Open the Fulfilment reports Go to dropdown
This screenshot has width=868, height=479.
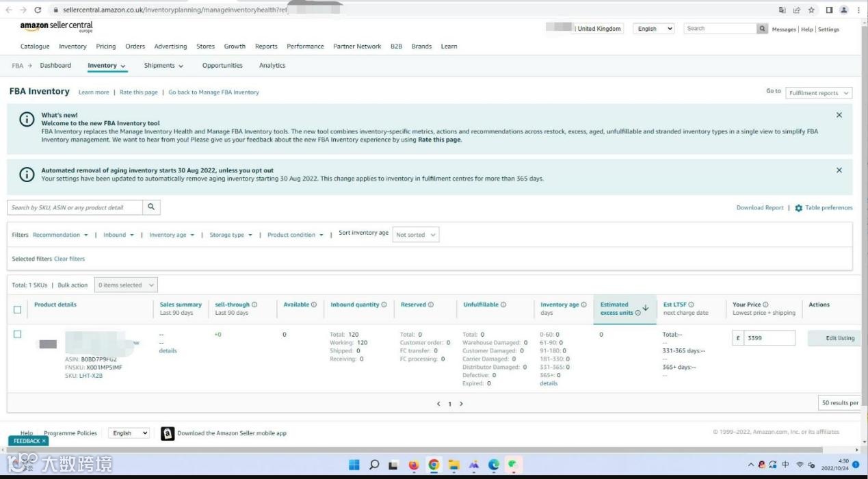click(x=819, y=93)
